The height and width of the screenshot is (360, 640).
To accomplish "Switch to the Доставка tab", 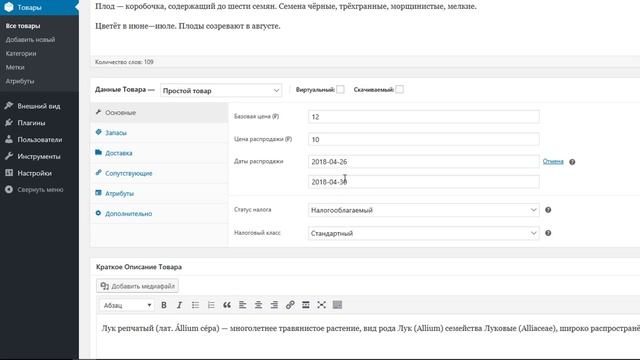I will [x=159, y=153].
